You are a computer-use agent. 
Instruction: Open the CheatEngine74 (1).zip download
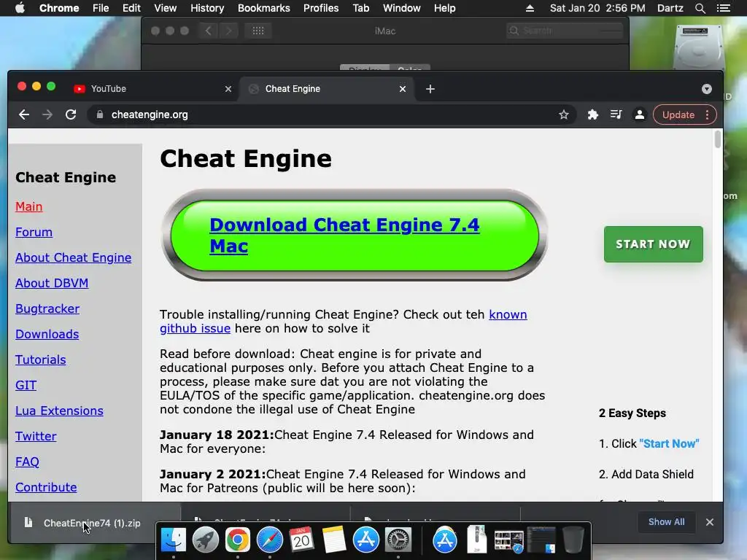pyautogui.click(x=92, y=523)
